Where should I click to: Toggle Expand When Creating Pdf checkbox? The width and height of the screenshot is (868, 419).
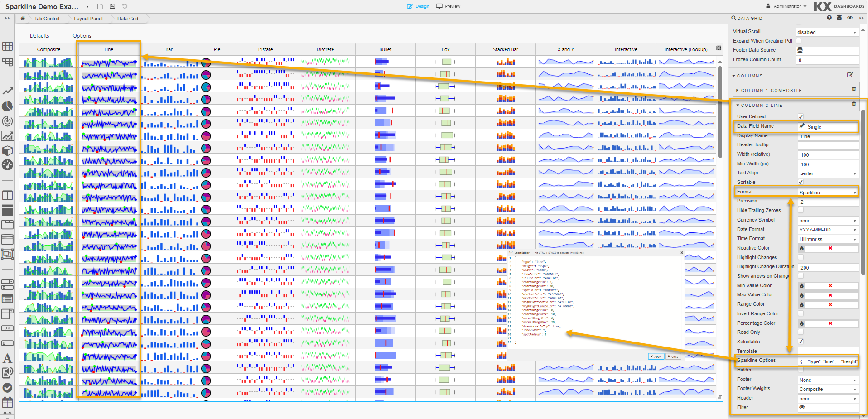(x=799, y=41)
